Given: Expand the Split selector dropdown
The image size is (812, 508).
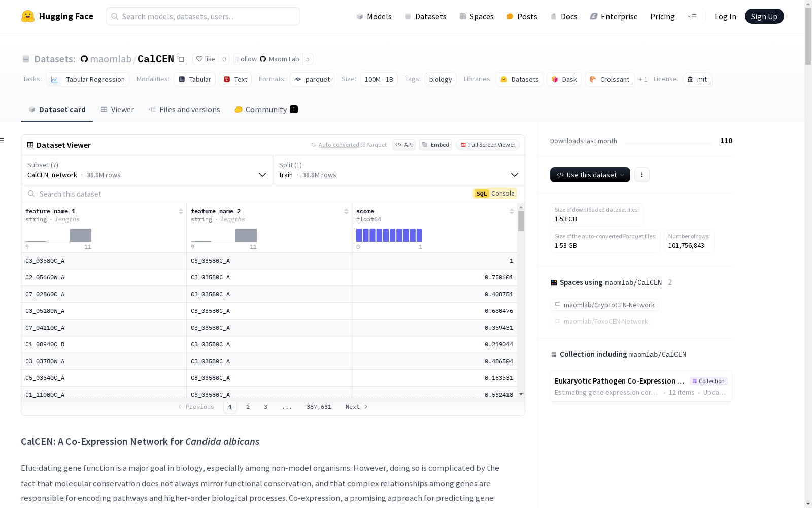Looking at the screenshot, I should 399,170.
